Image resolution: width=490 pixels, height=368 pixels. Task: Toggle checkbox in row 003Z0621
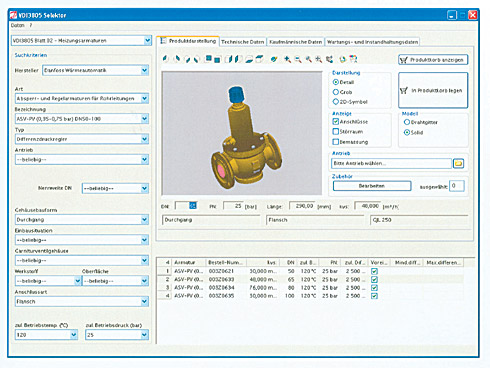(x=374, y=271)
